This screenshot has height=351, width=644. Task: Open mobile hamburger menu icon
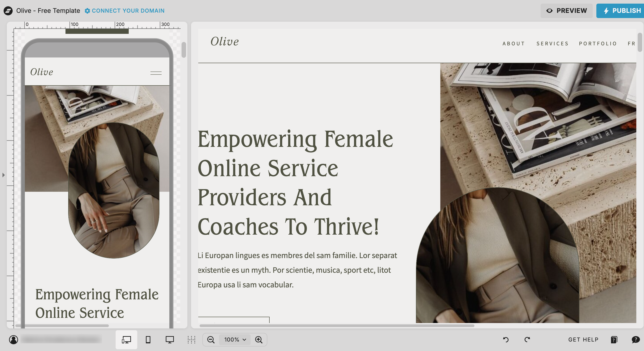coord(156,73)
